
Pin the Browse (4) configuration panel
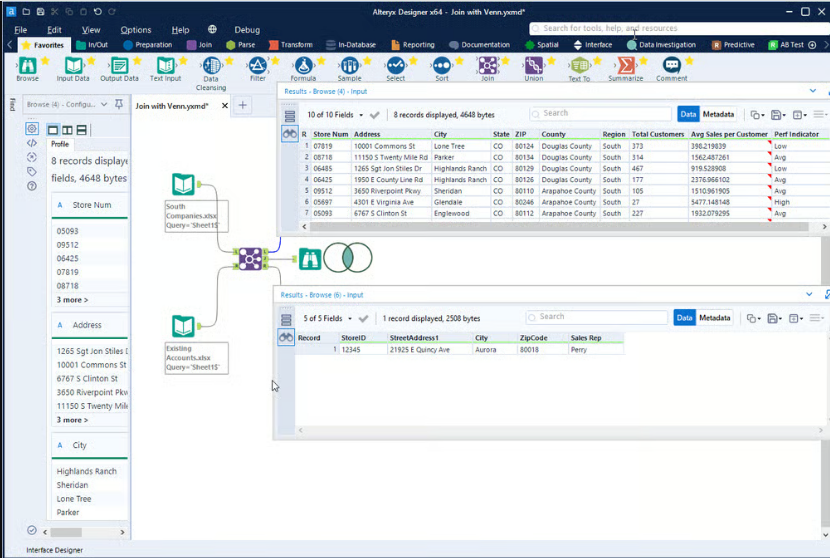[119, 104]
